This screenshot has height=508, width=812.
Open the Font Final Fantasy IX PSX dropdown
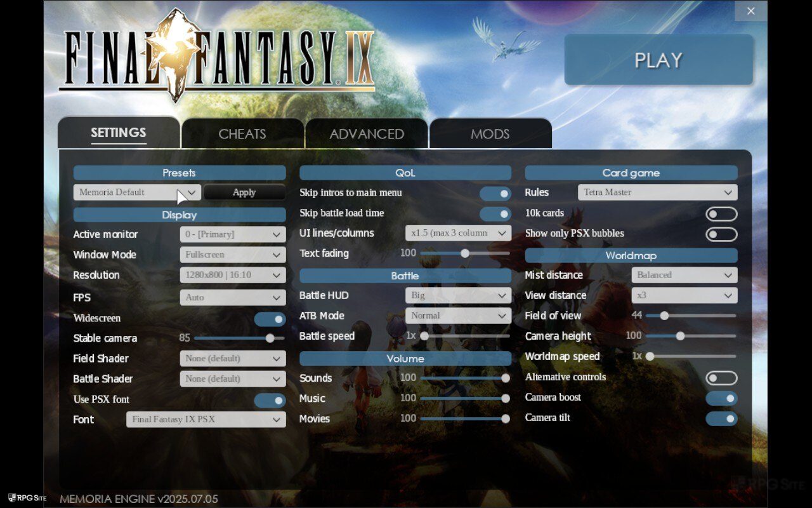pos(206,420)
